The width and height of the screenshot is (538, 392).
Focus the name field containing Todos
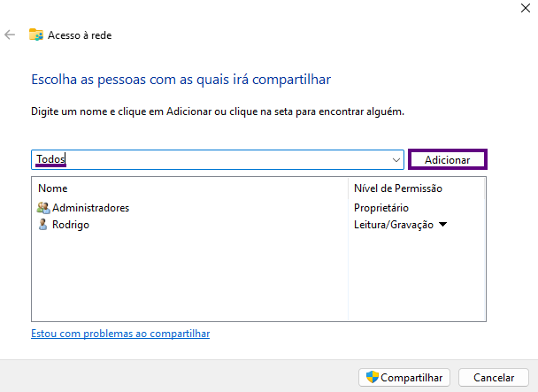point(212,160)
